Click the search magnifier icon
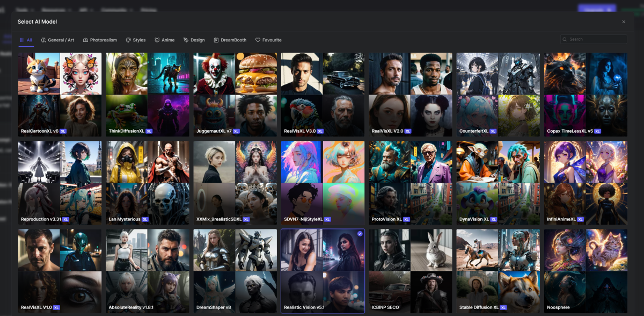The width and height of the screenshot is (644, 316). click(565, 39)
